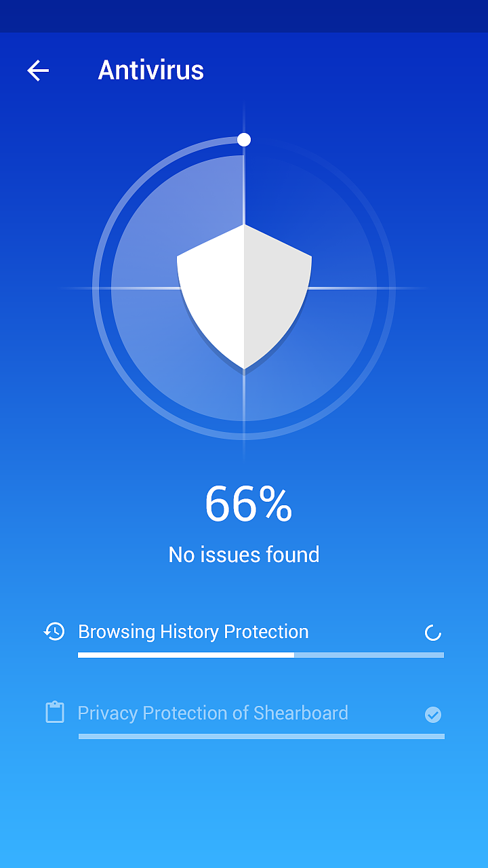Tap the status bar at top
This screenshot has width=488, height=868.
click(244, 16)
